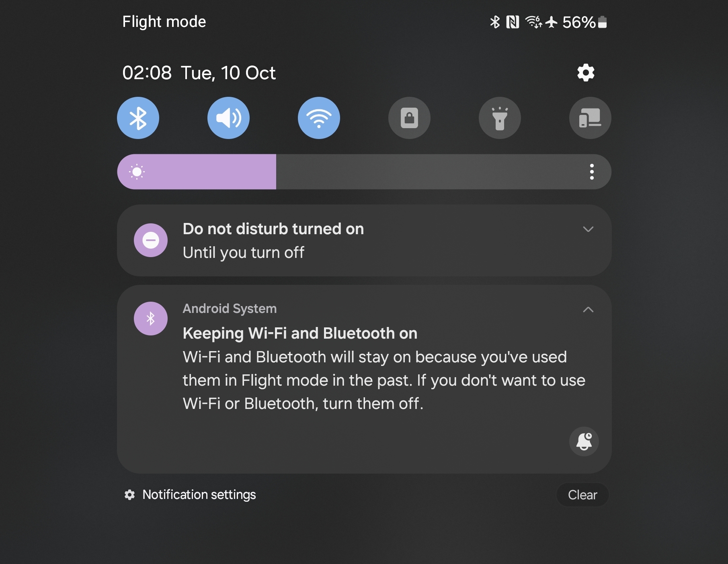Tap the NFC status bar icon

pos(513,22)
